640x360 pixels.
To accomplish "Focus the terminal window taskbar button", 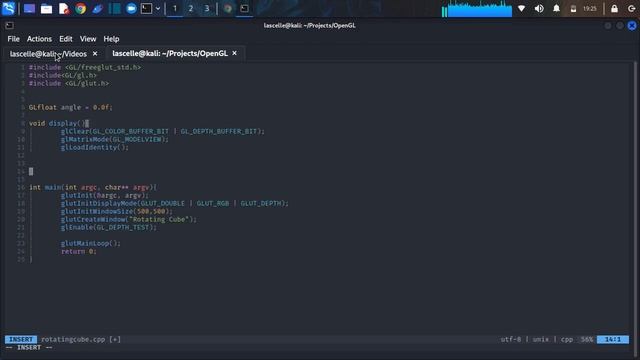I will (x=244, y=9).
